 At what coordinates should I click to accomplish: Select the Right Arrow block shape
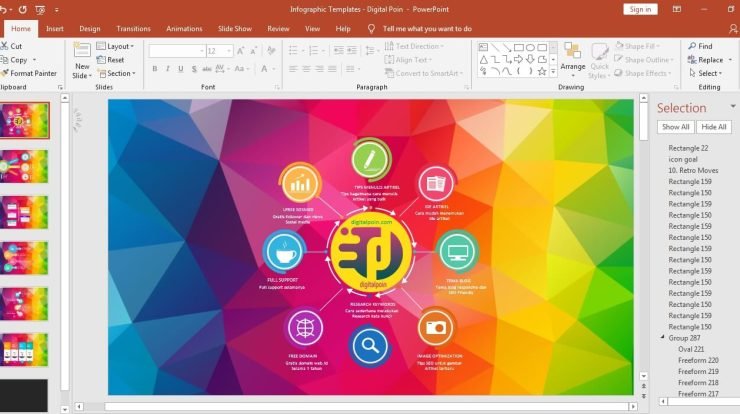519,59
